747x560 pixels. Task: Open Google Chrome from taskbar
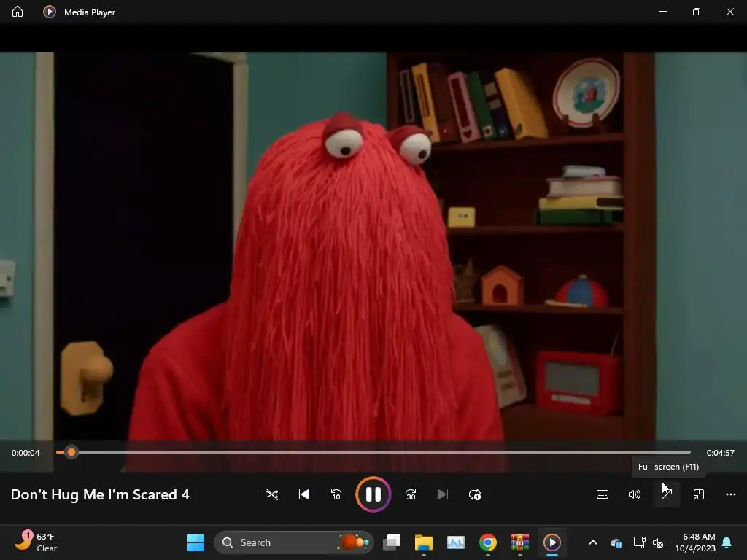[488, 542]
